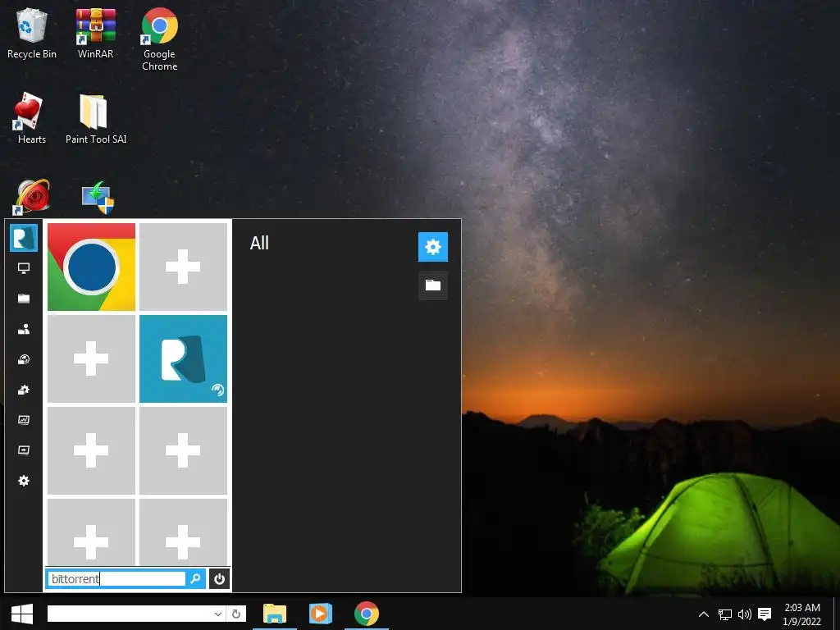Viewport: 840px width, 630px height.
Task: Focus the start menu search field containing bittorrent
Action: tap(116, 578)
